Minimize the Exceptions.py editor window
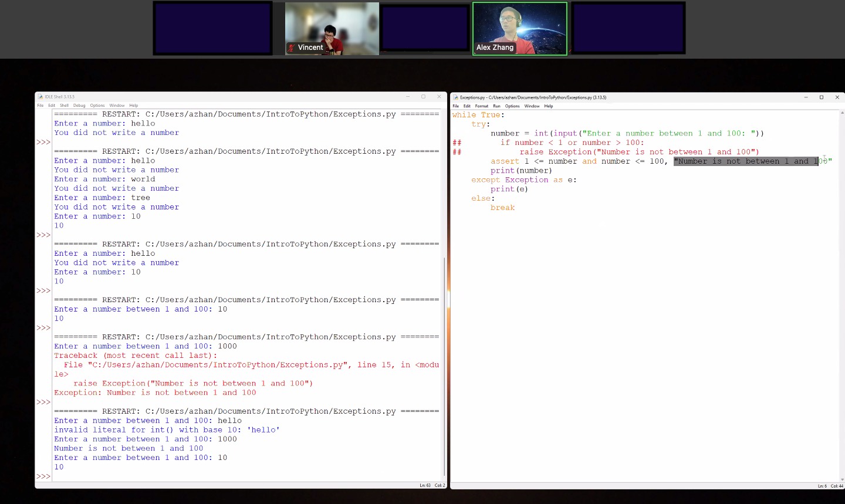Screen dimensions: 845x504 pos(806,97)
